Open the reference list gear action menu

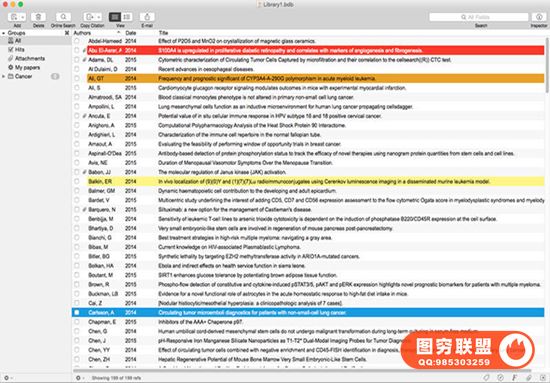point(79,378)
